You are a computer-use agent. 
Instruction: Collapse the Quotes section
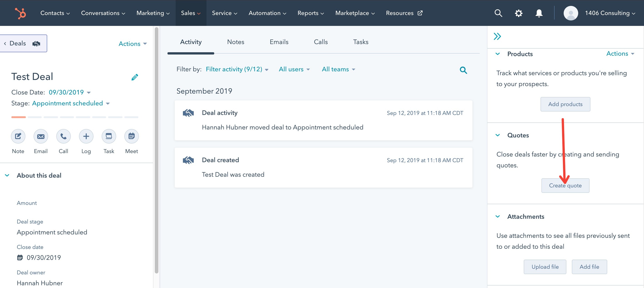coord(498,135)
